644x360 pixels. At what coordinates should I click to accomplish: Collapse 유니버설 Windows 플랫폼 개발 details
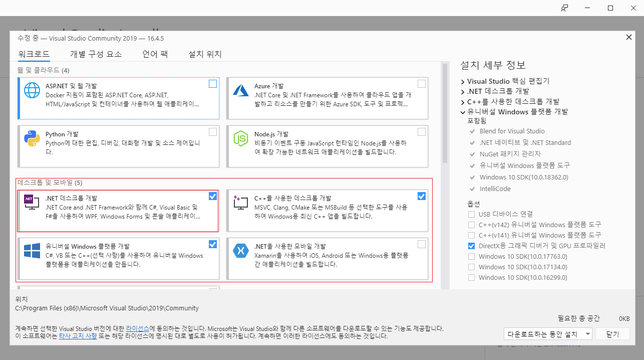coord(463,112)
